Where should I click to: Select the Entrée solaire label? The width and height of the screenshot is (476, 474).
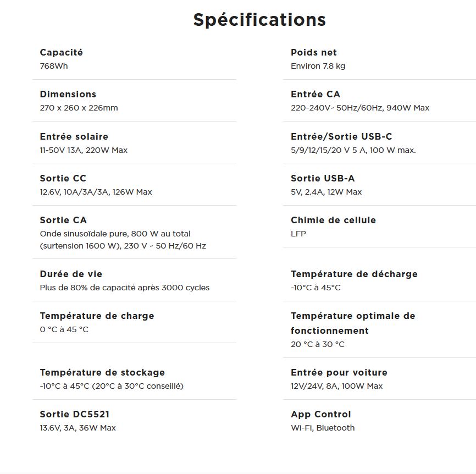(74, 136)
